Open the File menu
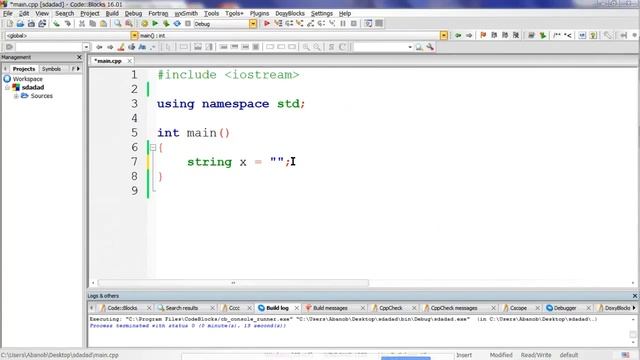The width and height of the screenshot is (640, 360). coord(7,13)
